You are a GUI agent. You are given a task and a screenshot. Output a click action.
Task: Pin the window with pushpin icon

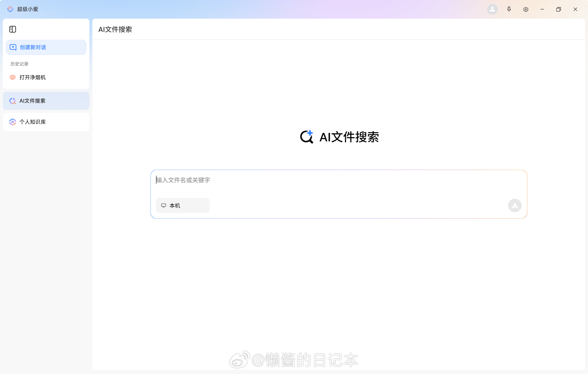click(509, 9)
